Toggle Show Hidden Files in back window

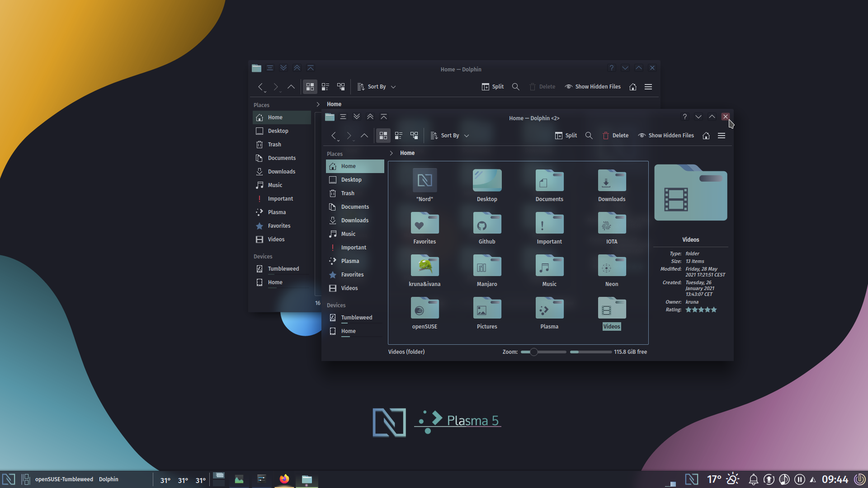click(x=593, y=87)
